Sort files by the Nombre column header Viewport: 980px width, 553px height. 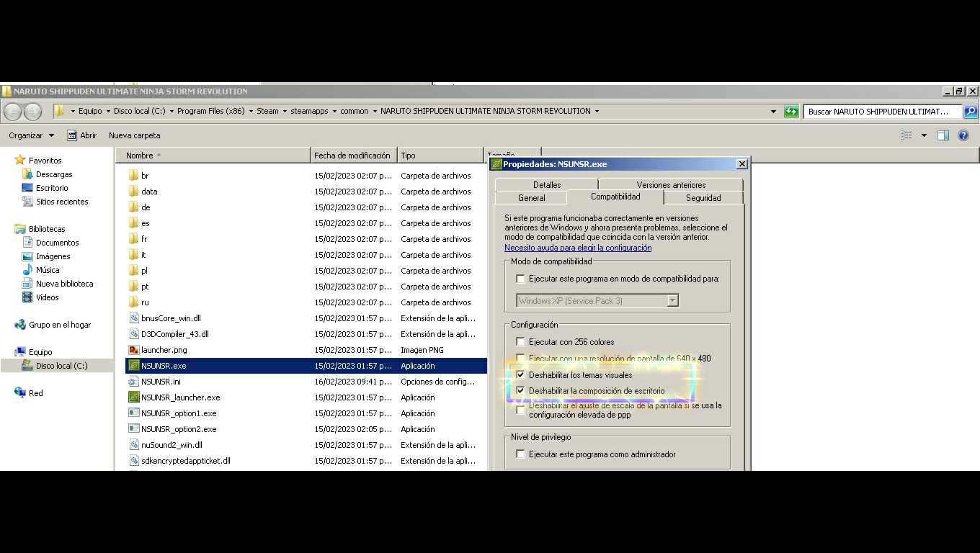click(x=213, y=156)
